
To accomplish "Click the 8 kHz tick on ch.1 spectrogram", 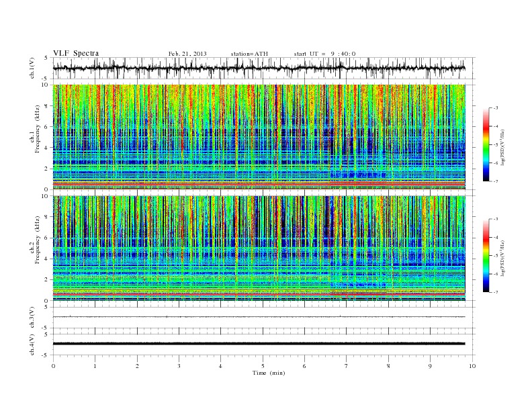I will click(x=47, y=106).
